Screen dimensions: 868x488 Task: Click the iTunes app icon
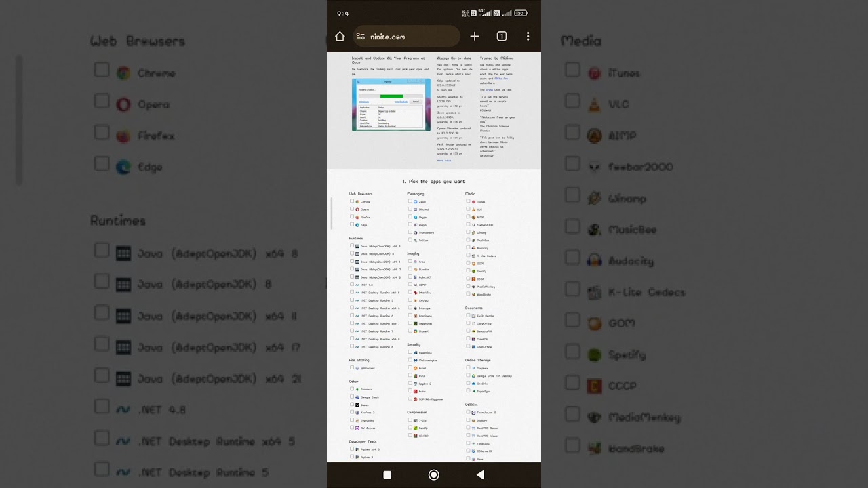474,202
